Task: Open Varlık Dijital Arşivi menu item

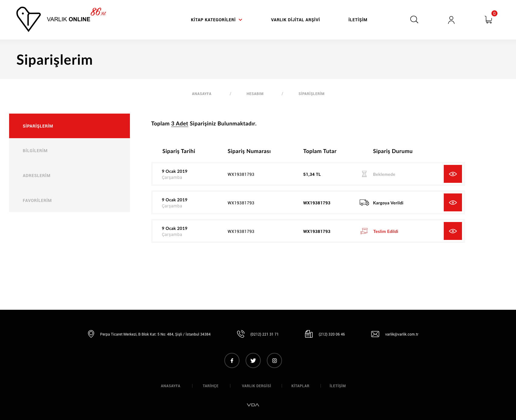Action: pyautogui.click(x=295, y=20)
